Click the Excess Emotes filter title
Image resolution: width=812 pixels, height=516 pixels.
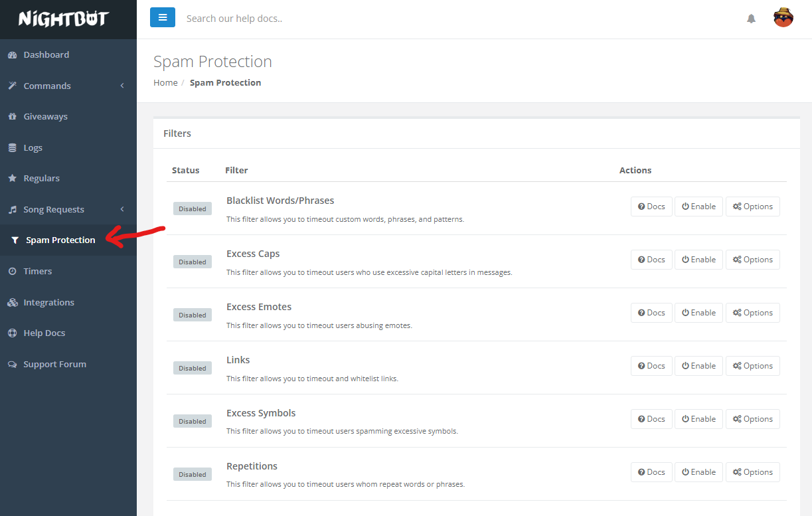[x=259, y=307]
